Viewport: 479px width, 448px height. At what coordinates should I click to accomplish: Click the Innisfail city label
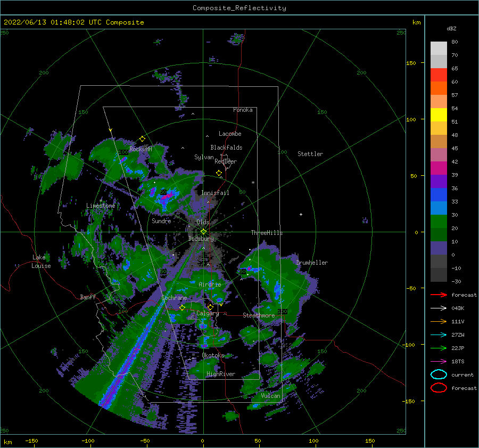(215, 193)
